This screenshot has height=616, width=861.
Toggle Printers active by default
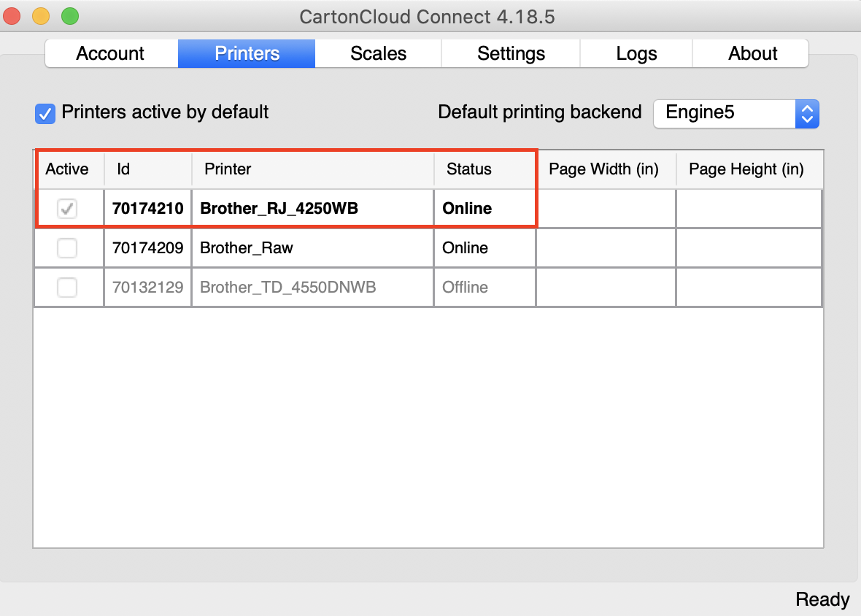(45, 113)
